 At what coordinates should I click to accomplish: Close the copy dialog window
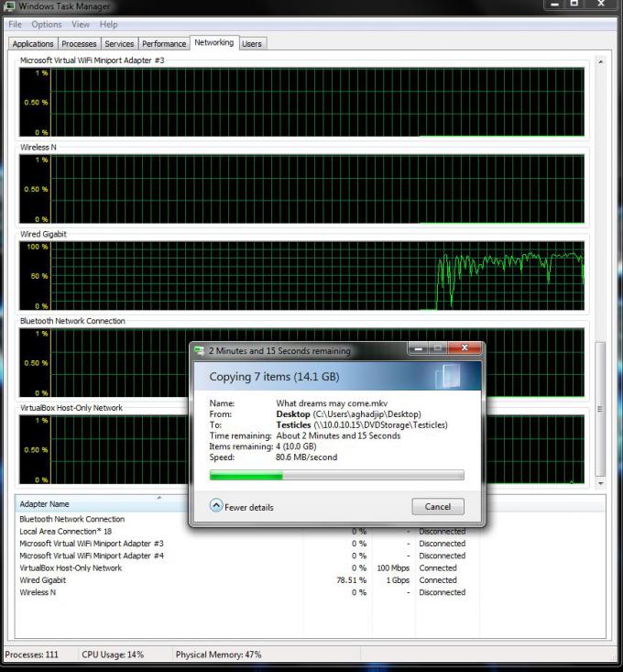click(465, 348)
